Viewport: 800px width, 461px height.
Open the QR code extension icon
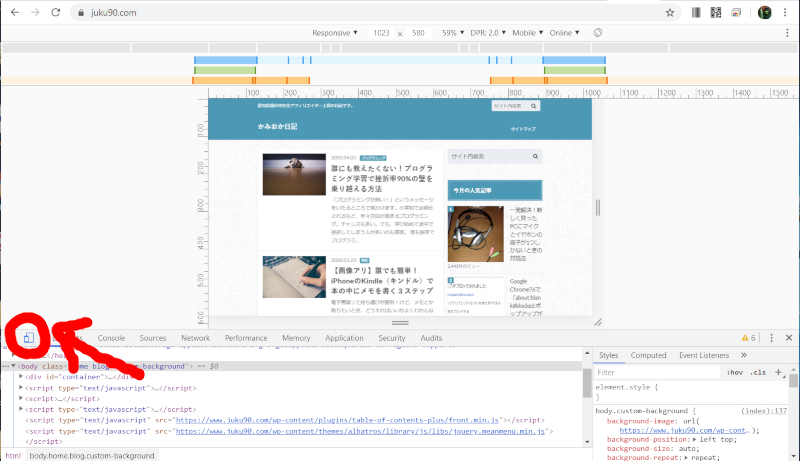(716, 13)
